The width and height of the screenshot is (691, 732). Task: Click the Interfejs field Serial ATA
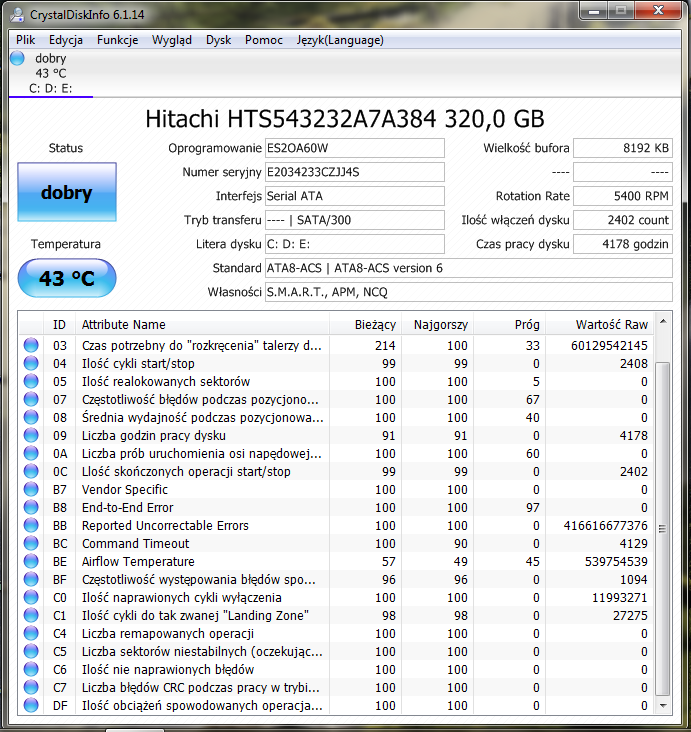click(x=355, y=196)
